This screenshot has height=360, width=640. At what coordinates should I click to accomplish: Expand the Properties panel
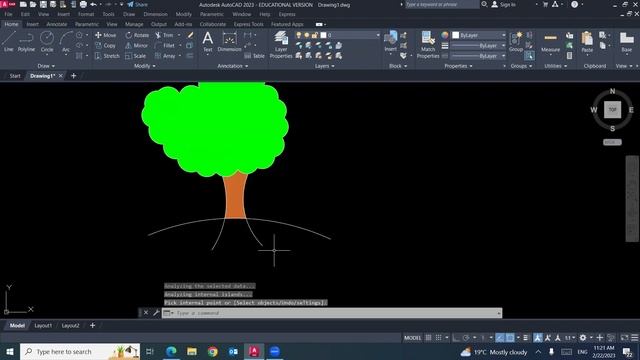point(458,66)
